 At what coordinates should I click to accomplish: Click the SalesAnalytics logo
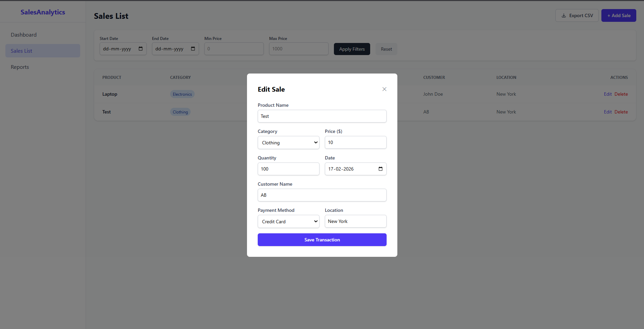[x=43, y=12]
